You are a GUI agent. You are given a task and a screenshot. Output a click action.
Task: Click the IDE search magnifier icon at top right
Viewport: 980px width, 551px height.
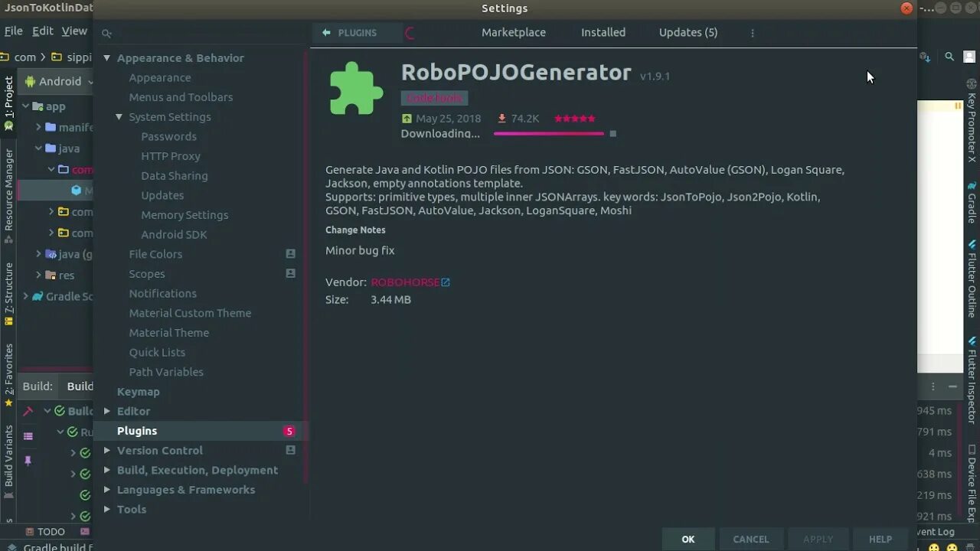[949, 57]
